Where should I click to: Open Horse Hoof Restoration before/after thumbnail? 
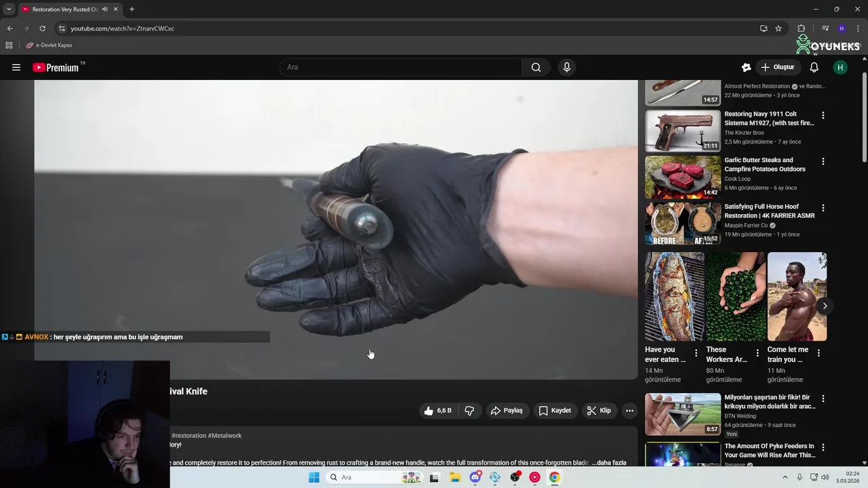682,224
